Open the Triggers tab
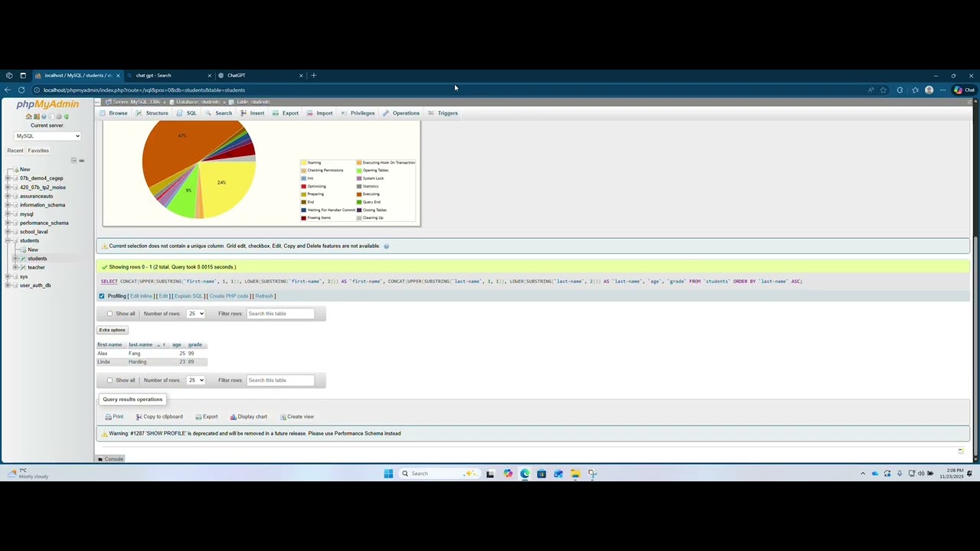The image size is (980, 551). click(443, 113)
